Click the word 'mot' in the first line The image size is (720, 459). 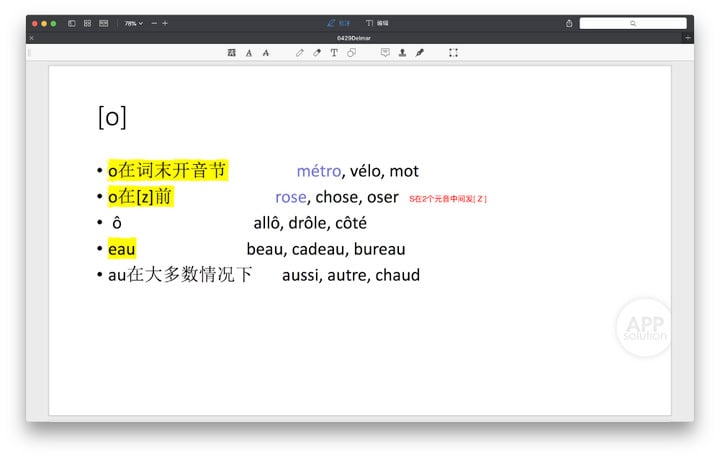coord(404,171)
